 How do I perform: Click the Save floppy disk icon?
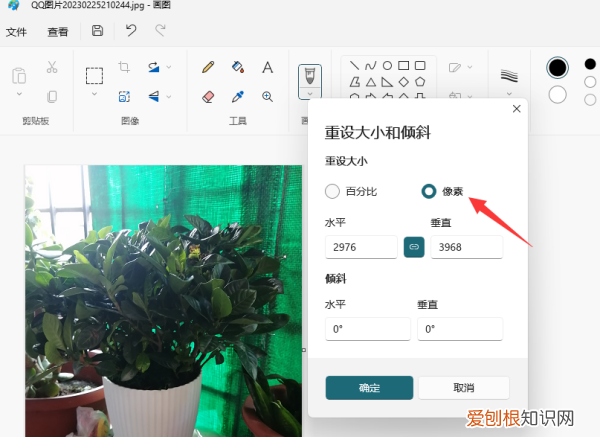point(97,31)
